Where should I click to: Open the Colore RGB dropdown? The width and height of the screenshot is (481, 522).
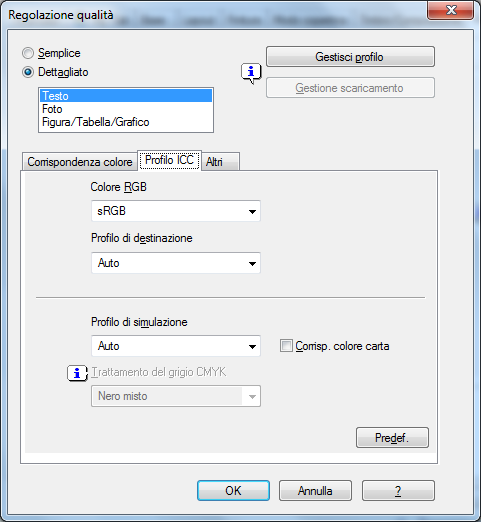[176, 211]
